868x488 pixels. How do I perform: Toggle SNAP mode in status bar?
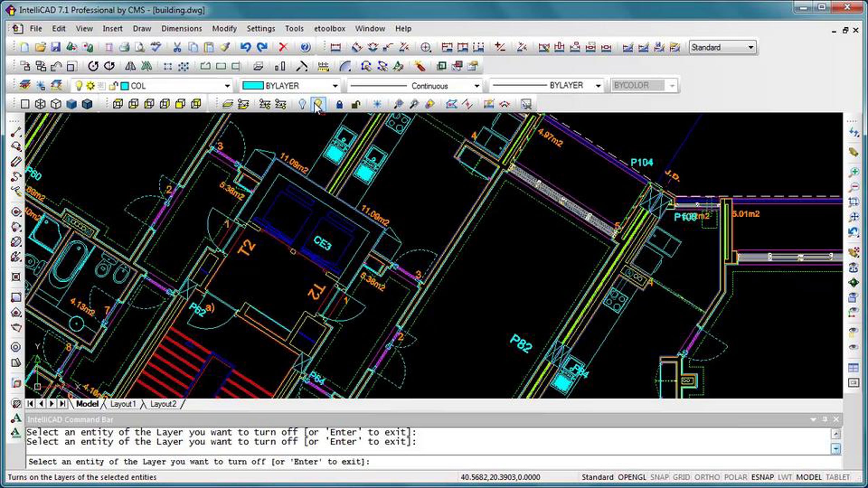click(659, 477)
